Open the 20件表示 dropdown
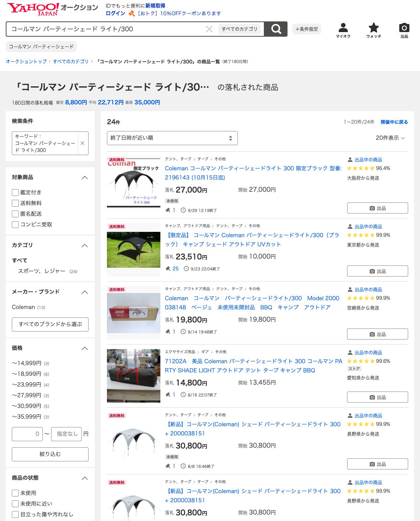The width and height of the screenshot is (420, 521). pos(390,138)
